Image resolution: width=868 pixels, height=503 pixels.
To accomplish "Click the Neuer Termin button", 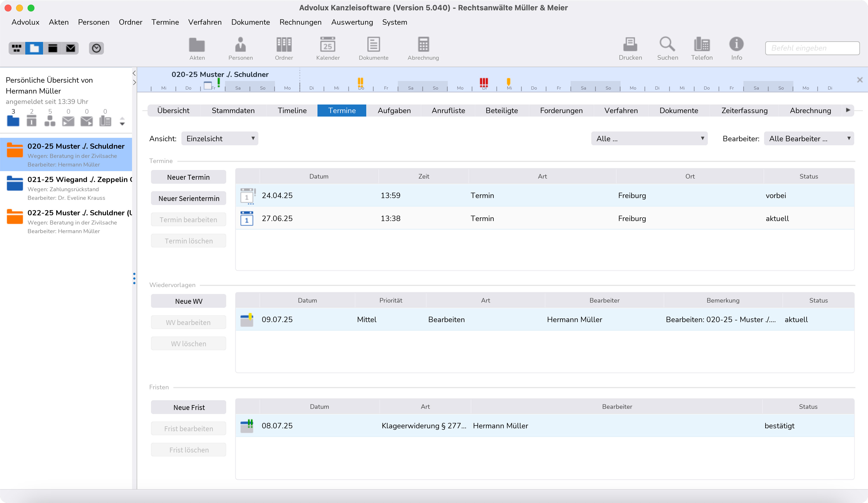I will 188,177.
